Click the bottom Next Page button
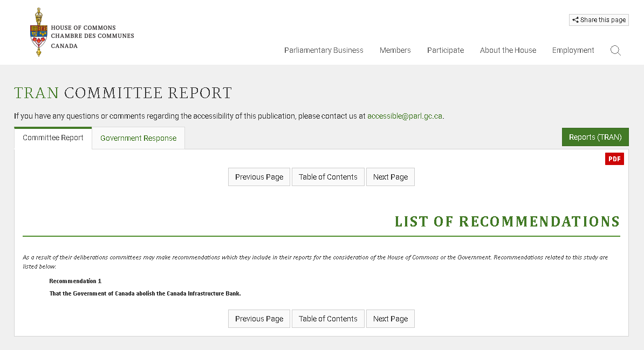644x350 pixels. (x=390, y=319)
